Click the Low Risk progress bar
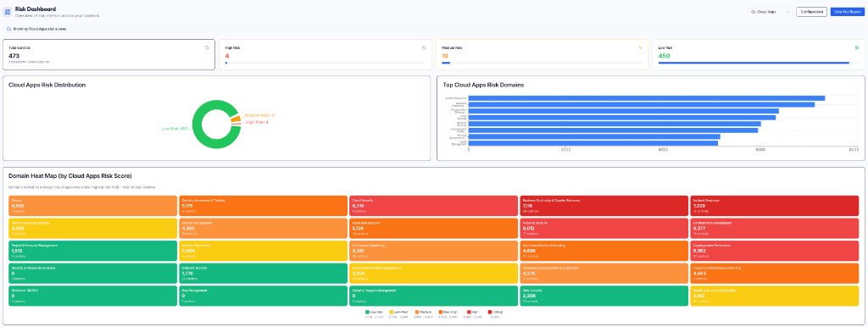The width and height of the screenshot is (868, 327). click(759, 63)
